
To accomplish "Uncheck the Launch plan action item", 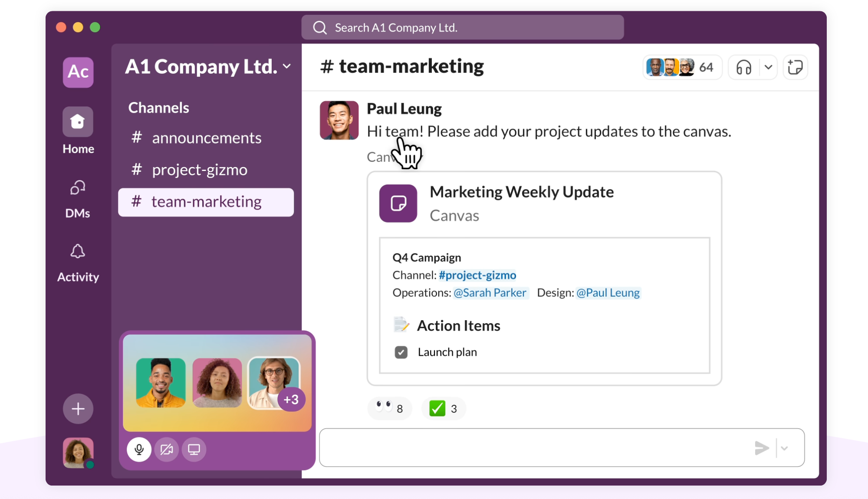I will (x=401, y=352).
